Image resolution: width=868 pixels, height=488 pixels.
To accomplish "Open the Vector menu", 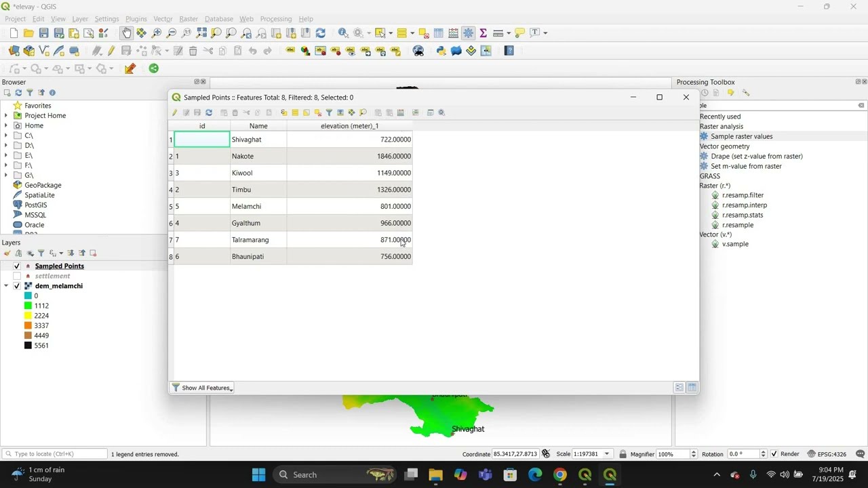I will 163,19.
